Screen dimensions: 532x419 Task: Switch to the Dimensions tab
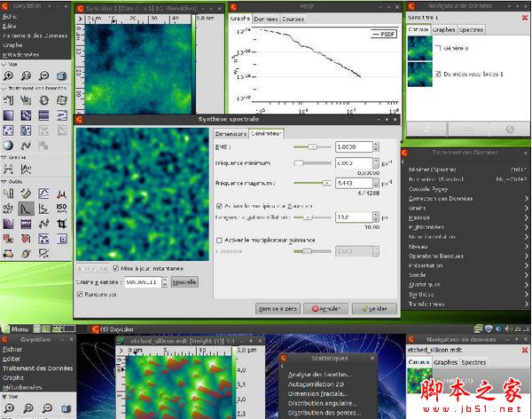[230, 132]
